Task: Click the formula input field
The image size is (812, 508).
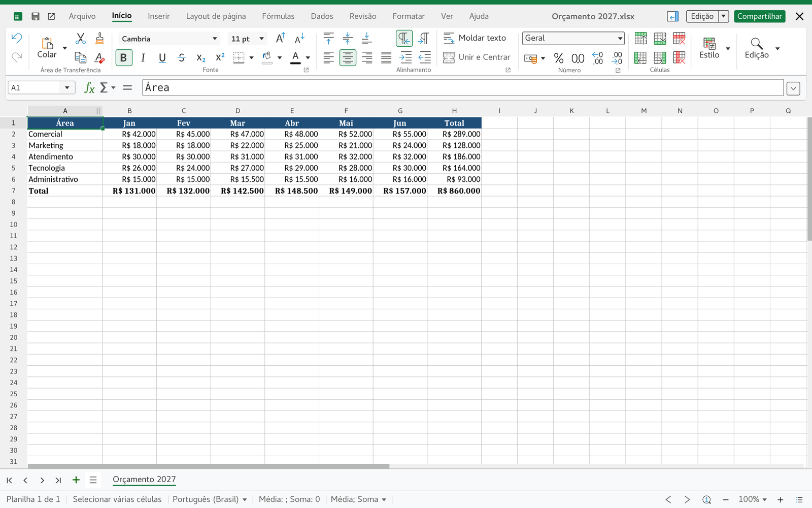Action: click(463, 87)
